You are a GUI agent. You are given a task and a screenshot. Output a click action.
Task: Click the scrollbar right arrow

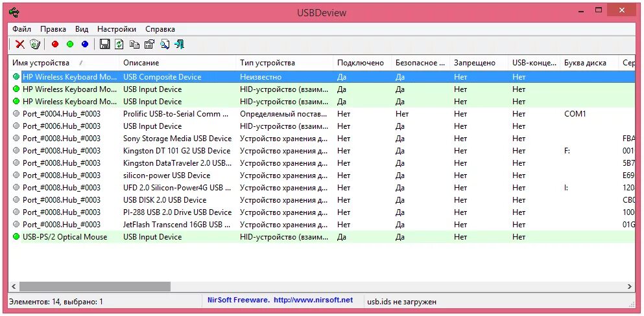(630, 286)
